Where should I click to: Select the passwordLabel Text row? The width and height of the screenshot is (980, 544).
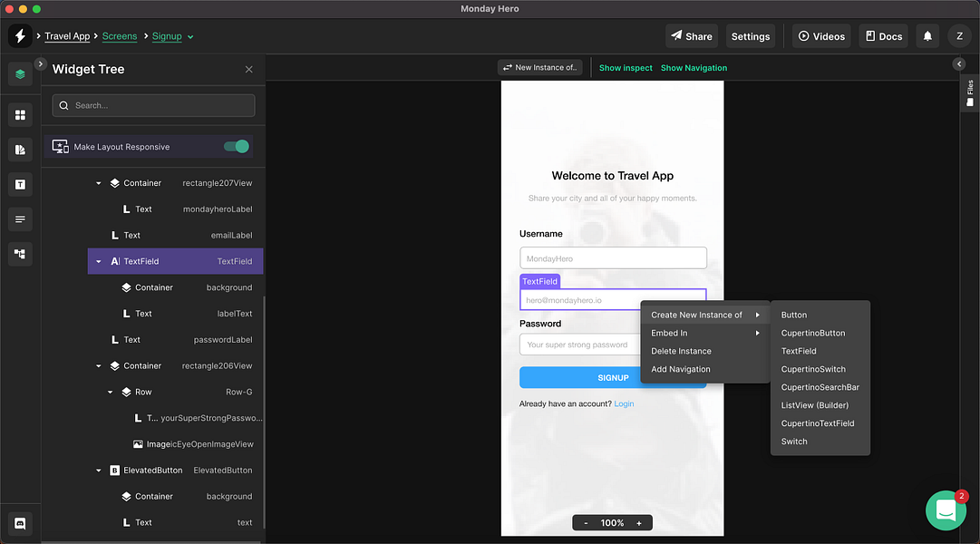pyautogui.click(x=176, y=339)
